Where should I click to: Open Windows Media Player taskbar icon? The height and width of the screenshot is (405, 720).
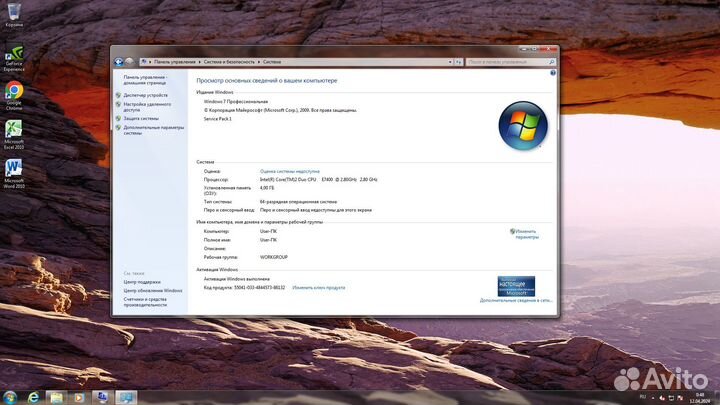tap(79, 398)
